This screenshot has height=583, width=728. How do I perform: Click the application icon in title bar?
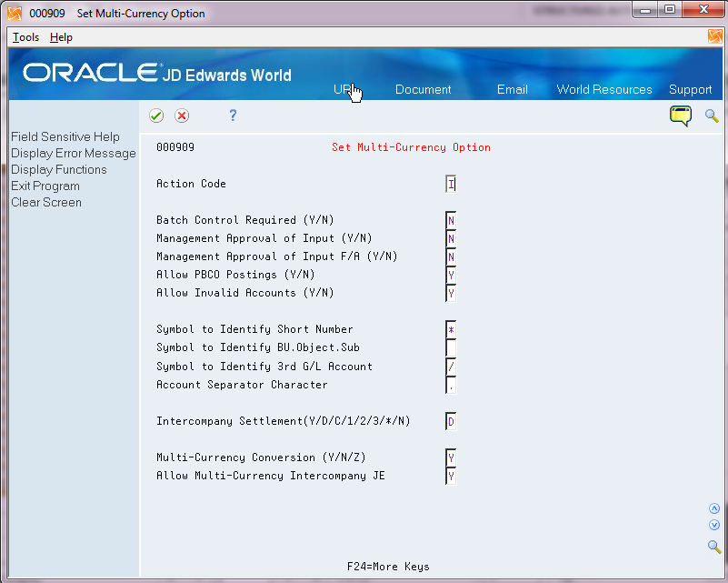pyautogui.click(x=15, y=13)
